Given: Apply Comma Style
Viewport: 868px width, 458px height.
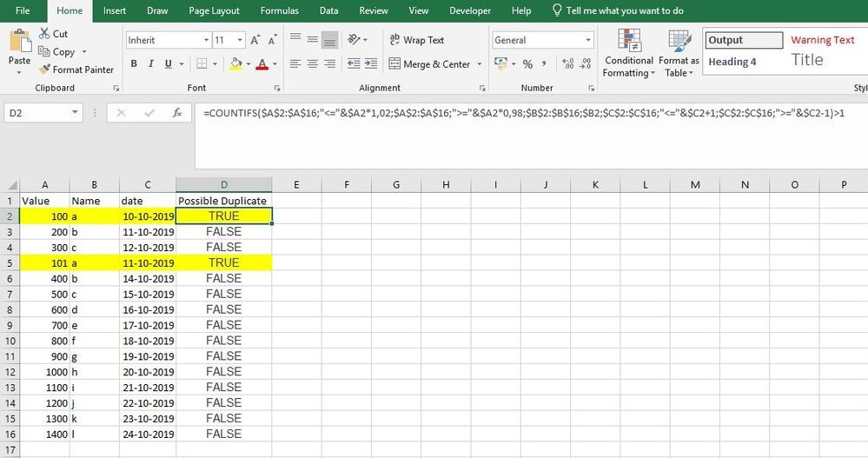Looking at the screenshot, I should pyautogui.click(x=544, y=63).
